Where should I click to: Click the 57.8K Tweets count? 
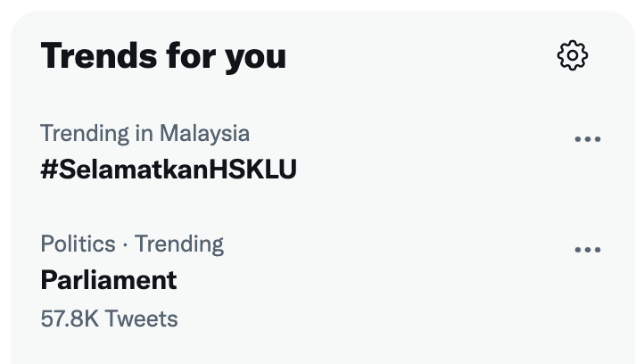(x=109, y=318)
